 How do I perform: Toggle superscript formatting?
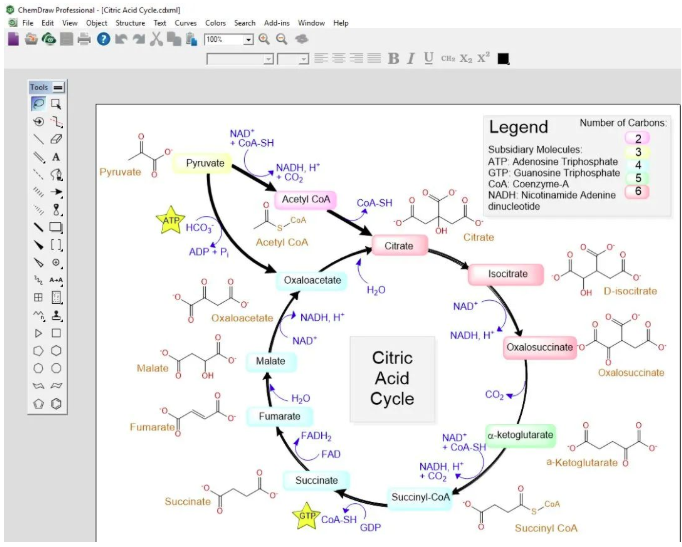[484, 58]
